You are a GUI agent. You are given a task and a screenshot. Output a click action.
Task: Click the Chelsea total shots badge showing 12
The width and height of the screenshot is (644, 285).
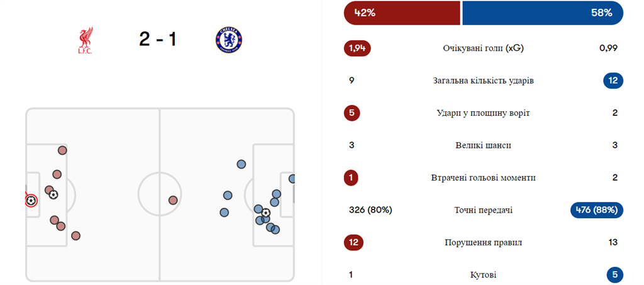pos(612,81)
